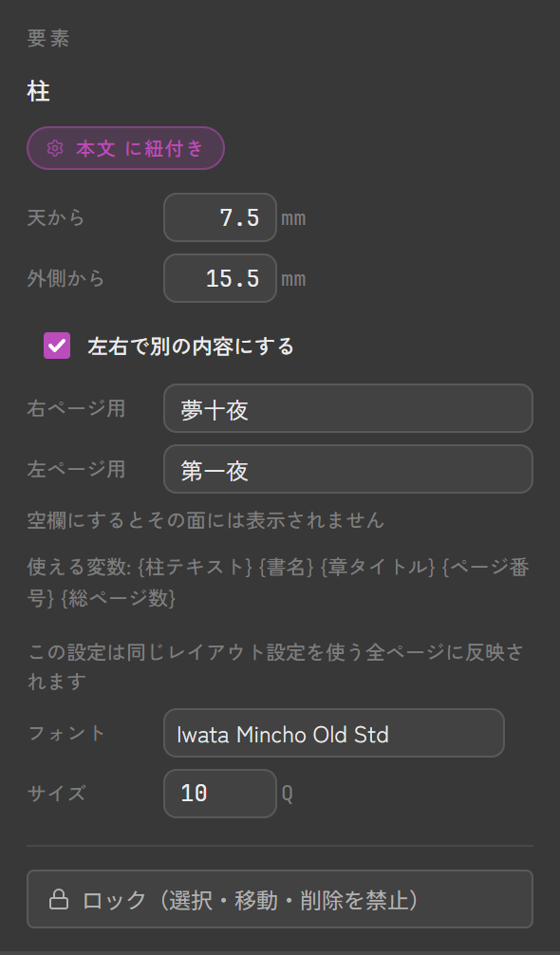Open the フォント box Iwata Mincho Old Std
This screenshot has height=955, width=560.
pos(334,733)
